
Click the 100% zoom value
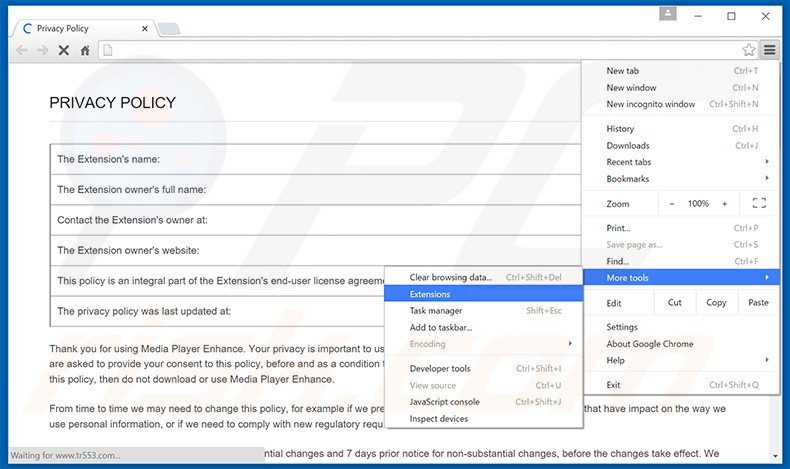[698, 204]
